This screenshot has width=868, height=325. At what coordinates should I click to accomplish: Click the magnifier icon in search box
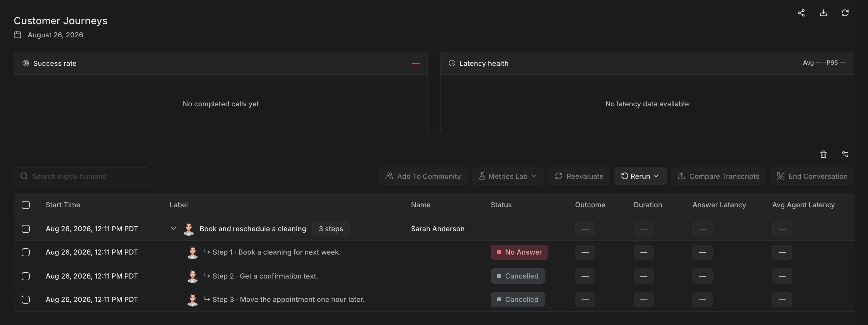tap(24, 176)
